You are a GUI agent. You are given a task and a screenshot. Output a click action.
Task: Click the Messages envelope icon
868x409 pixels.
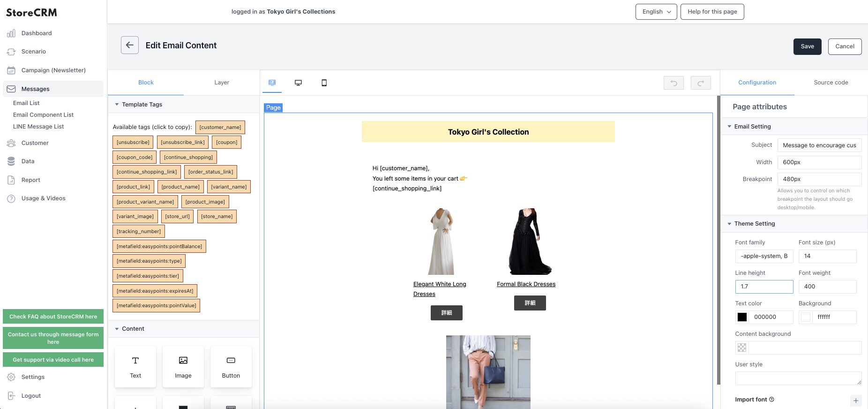click(x=11, y=89)
